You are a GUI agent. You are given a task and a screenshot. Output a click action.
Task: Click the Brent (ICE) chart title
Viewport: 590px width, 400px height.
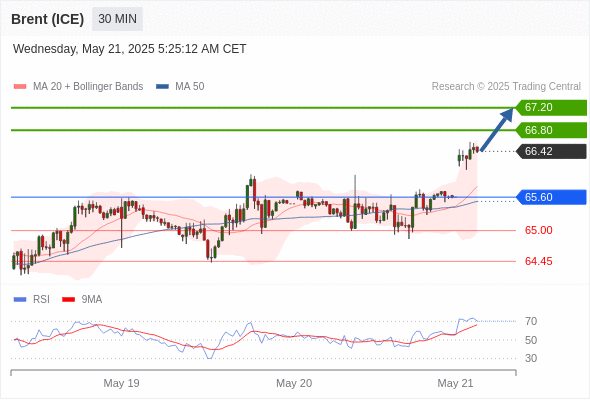[47, 19]
